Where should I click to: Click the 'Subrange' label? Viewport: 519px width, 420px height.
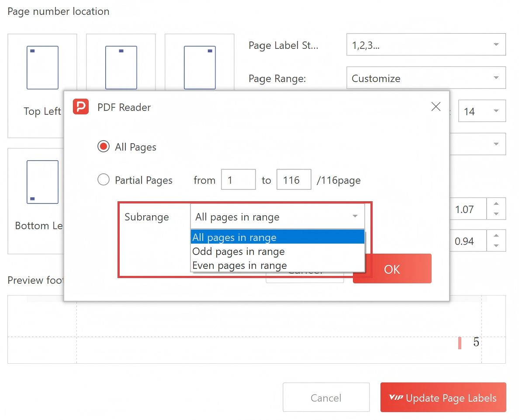147,217
